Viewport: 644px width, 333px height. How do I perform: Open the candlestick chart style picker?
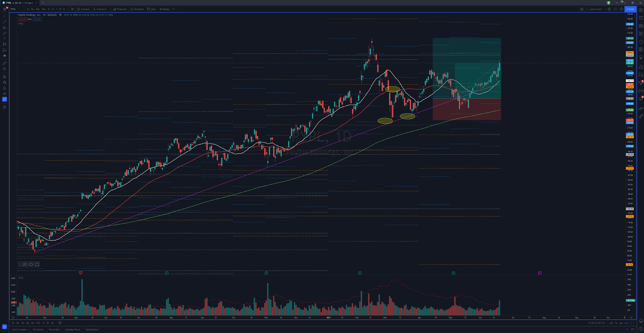[72, 9]
